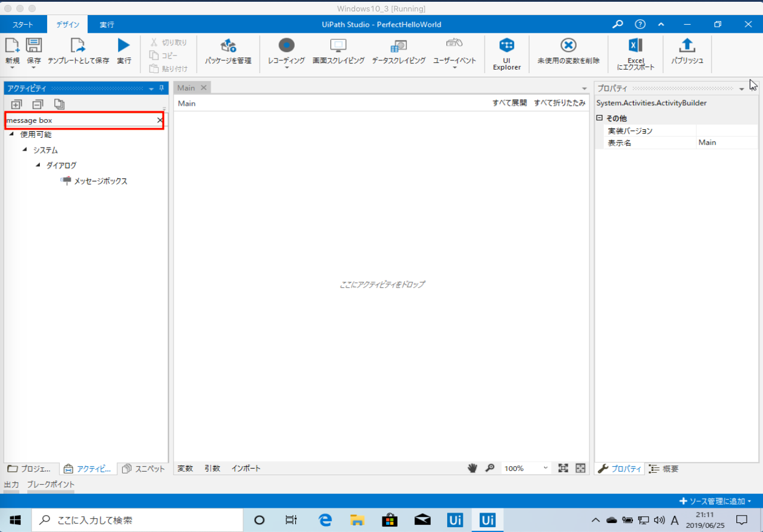Open Microsoft Edge from taskbar
Image resolution: width=763 pixels, height=532 pixels.
pos(326,519)
